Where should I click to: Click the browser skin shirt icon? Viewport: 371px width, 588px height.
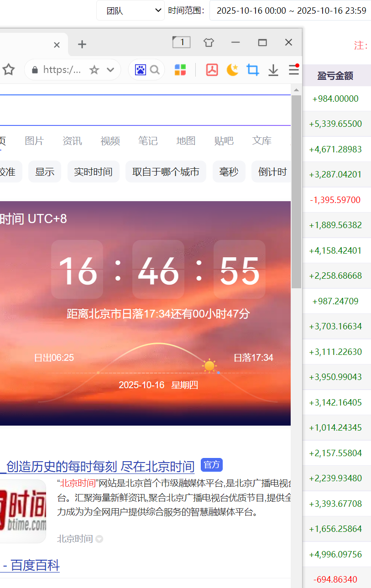coord(209,43)
